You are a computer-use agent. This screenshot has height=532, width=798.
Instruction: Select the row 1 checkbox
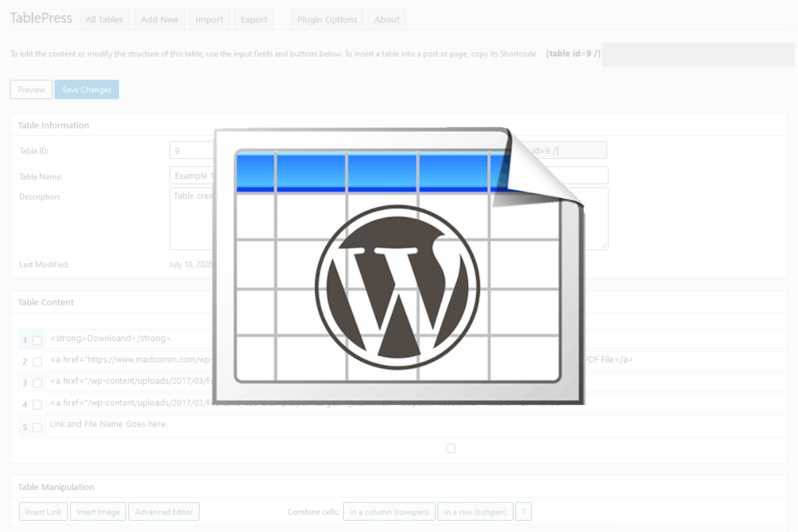(37, 340)
